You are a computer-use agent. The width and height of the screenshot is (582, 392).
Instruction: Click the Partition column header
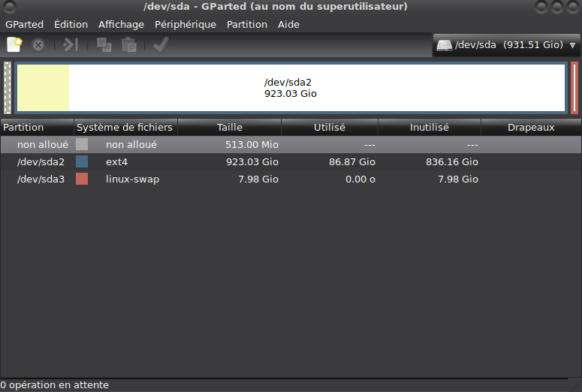(x=37, y=128)
